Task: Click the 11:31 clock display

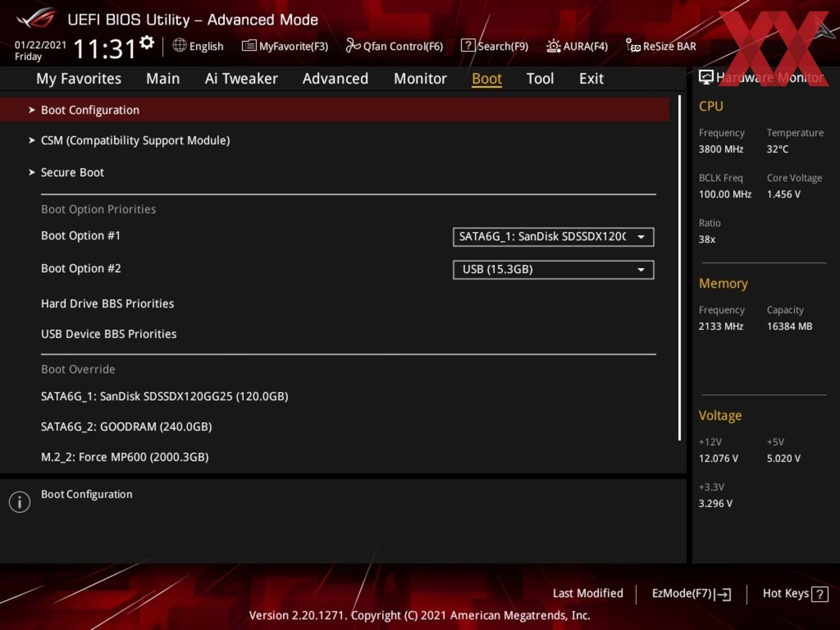Action: 104,49
